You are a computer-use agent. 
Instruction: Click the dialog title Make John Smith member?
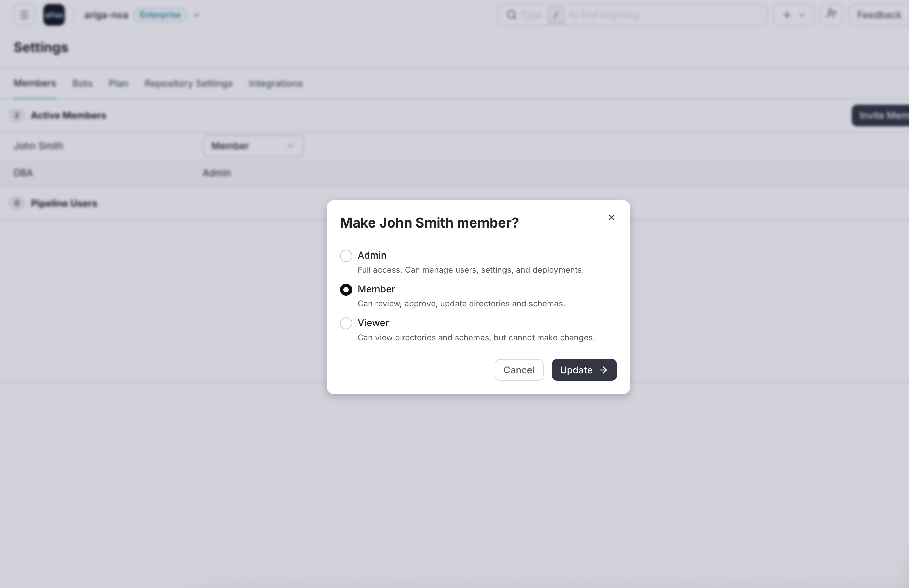click(x=429, y=222)
